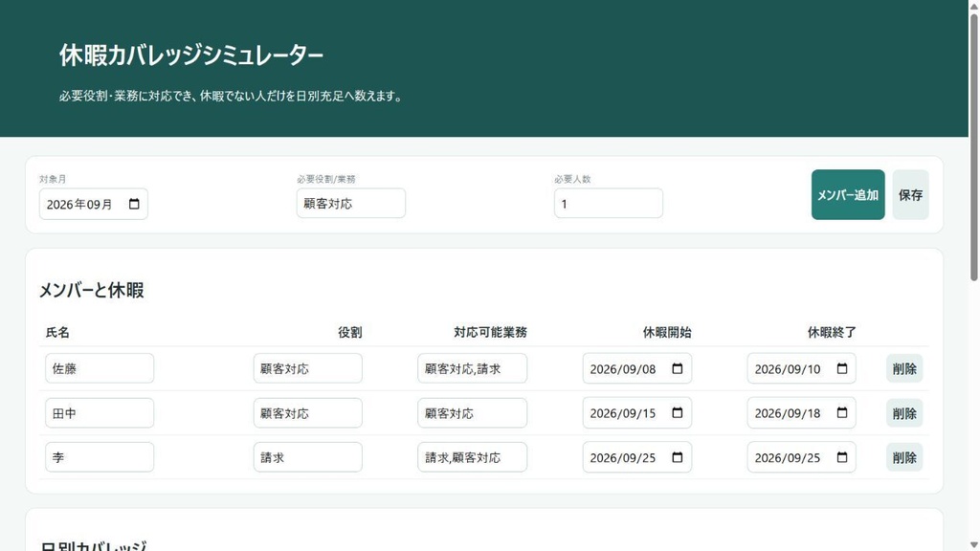The width and height of the screenshot is (980, 551).
Task: Edit the name field containing 李
Action: pyautogui.click(x=100, y=457)
